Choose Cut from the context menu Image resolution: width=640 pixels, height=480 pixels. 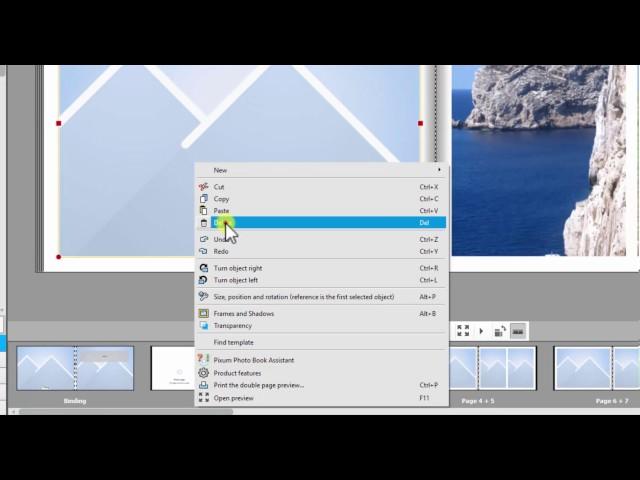[322, 187]
